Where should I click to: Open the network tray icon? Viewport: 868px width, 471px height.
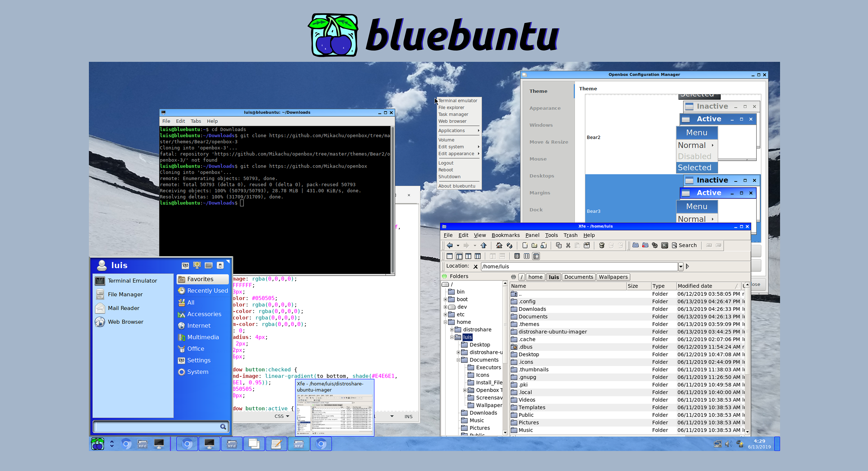tap(717, 444)
